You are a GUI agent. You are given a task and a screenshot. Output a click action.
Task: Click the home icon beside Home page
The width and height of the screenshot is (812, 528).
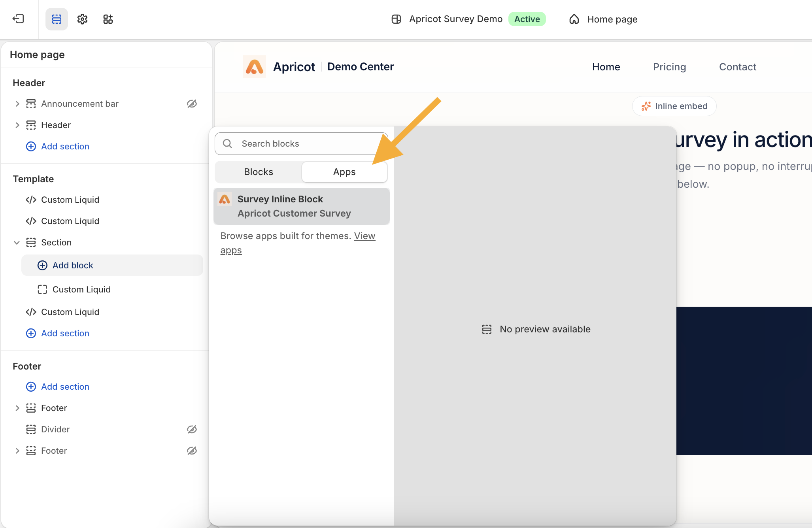574,19
